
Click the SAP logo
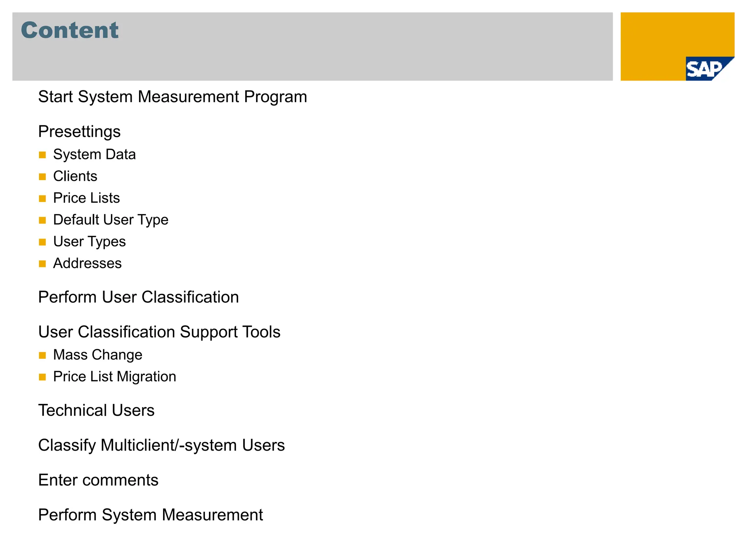point(709,69)
